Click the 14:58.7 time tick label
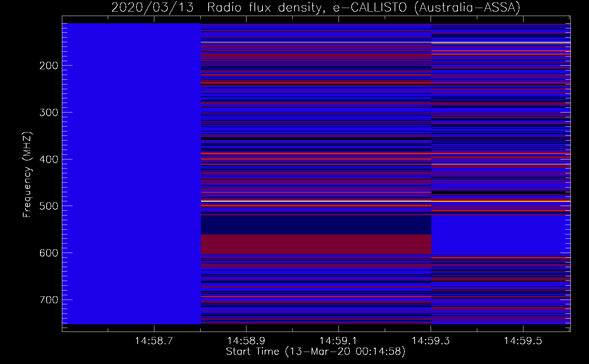The width and height of the screenshot is (589, 364). click(x=154, y=341)
